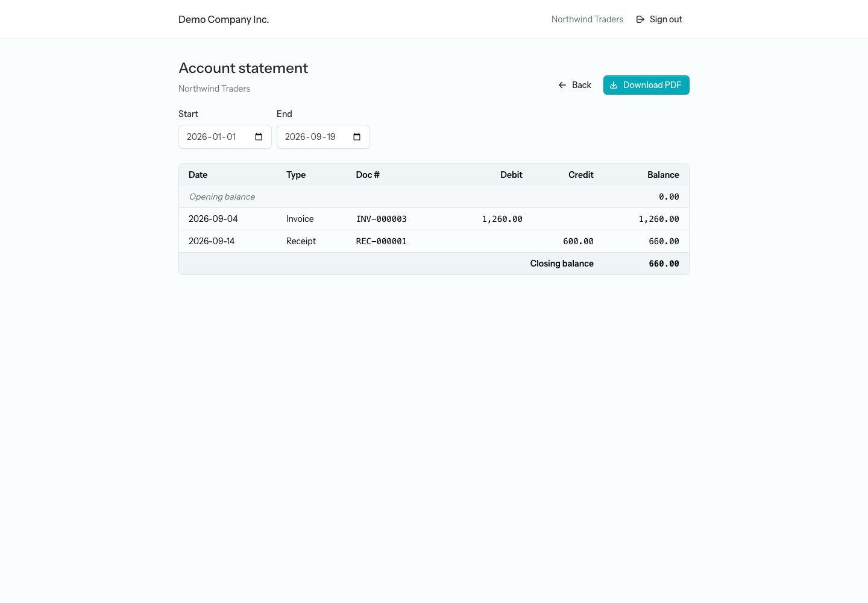Screen dimensions: 868x603
Task: Click the Northwind Traders subtitle under heading
Action: [x=214, y=89]
